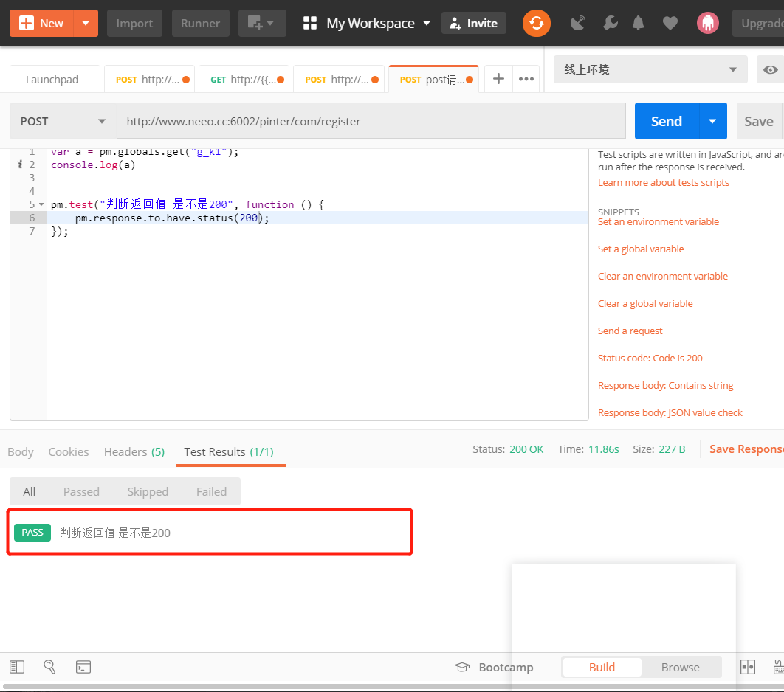Open the user avatar profile icon

coord(707,23)
